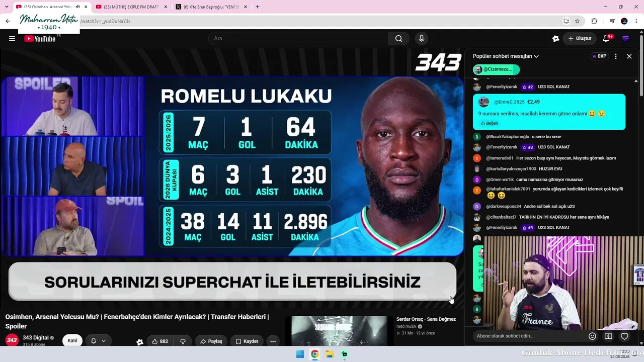The width and height of the screenshot is (644, 362).
Task: Open the tab search dropdown arrow
Action: 7,7
